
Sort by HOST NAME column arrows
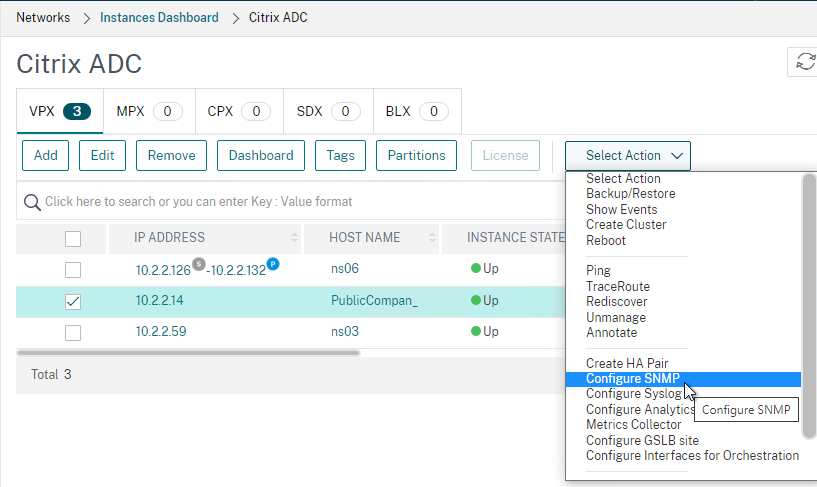pos(432,238)
